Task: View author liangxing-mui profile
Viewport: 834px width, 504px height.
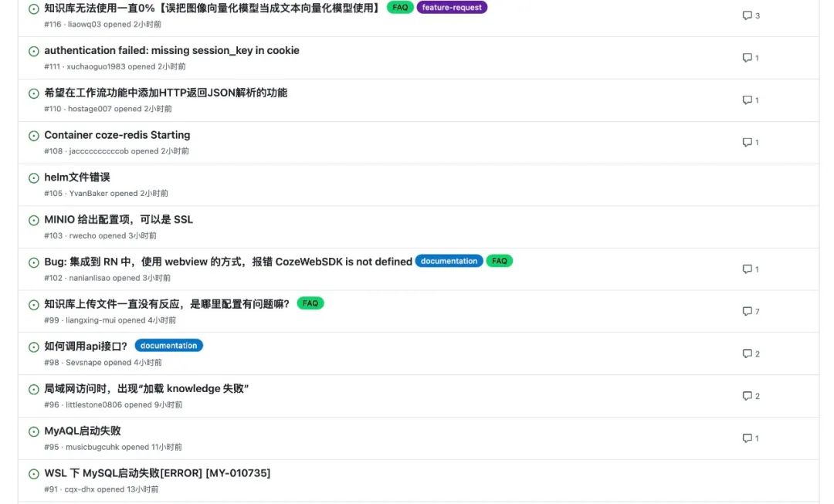Action: (x=91, y=320)
